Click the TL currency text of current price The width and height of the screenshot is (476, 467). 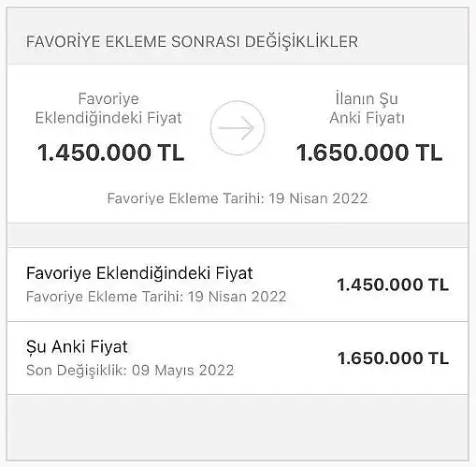click(429, 153)
